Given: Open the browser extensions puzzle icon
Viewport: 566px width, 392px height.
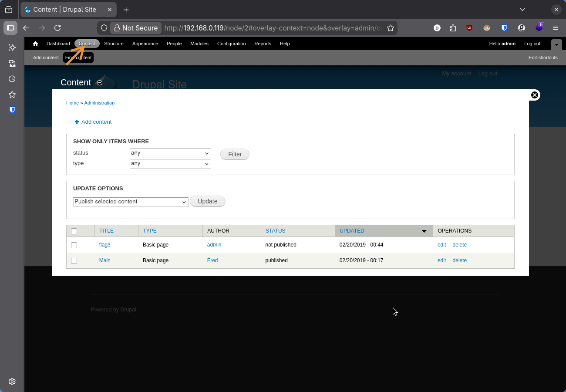Looking at the screenshot, I should click(x=453, y=28).
